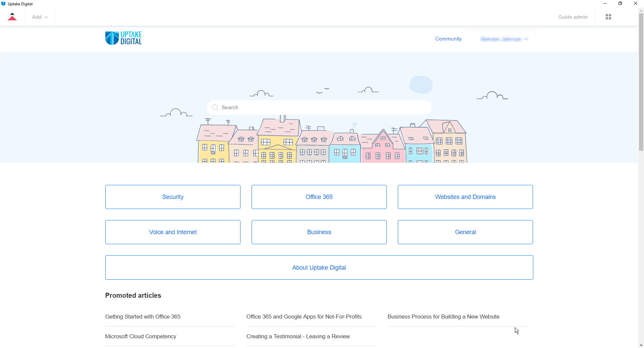Go to the Community page
Image resolution: width=644 pixels, height=348 pixels.
point(448,39)
